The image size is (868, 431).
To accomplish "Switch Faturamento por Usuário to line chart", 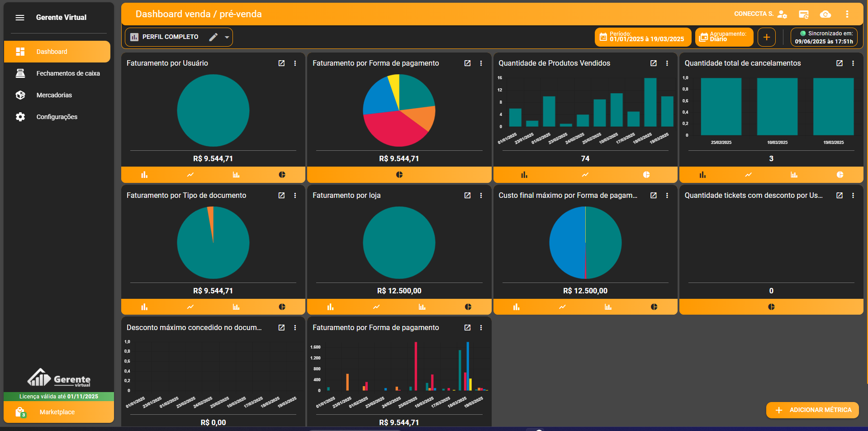I will click(x=190, y=175).
